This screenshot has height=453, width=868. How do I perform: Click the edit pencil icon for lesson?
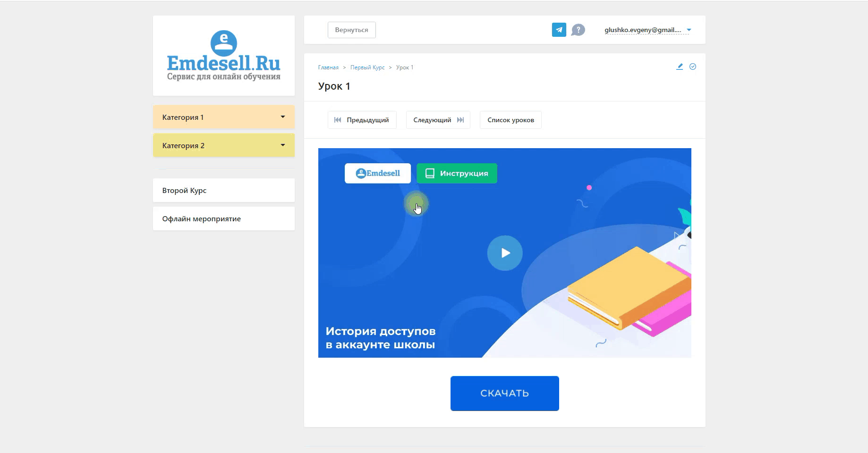click(680, 67)
